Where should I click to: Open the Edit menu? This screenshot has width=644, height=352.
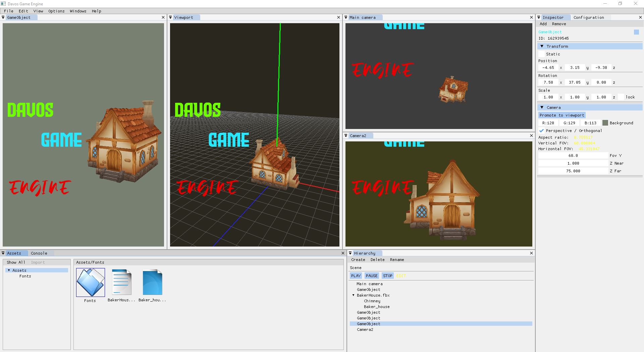(x=23, y=11)
